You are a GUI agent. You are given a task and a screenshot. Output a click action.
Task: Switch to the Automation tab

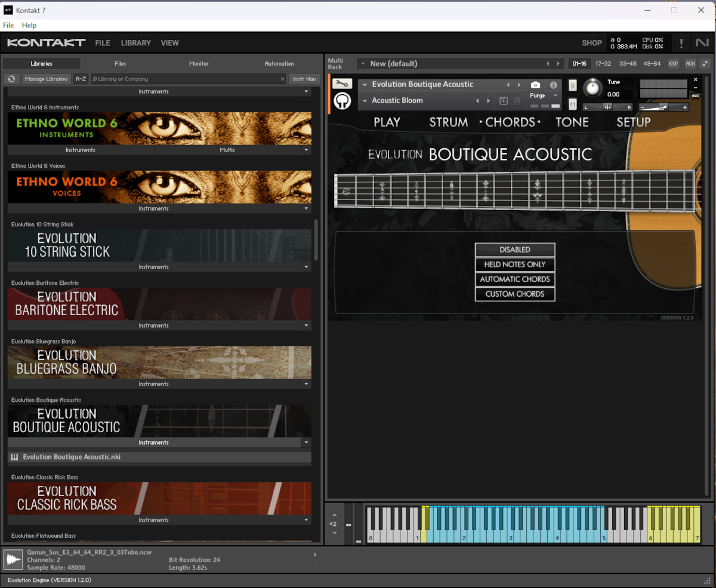[279, 64]
